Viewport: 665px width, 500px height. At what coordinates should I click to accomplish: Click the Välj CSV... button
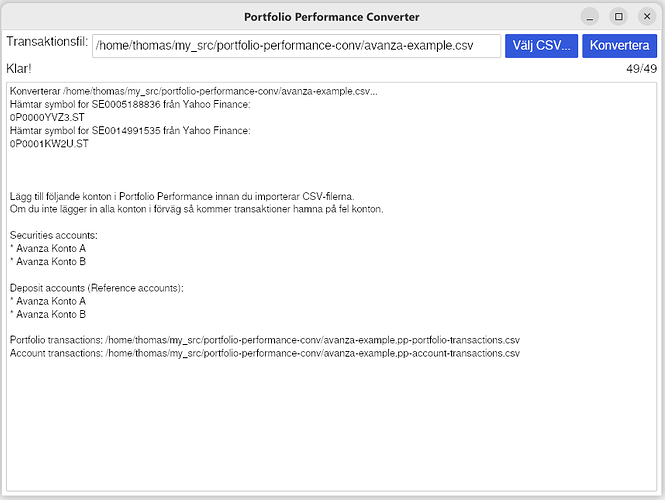(540, 46)
